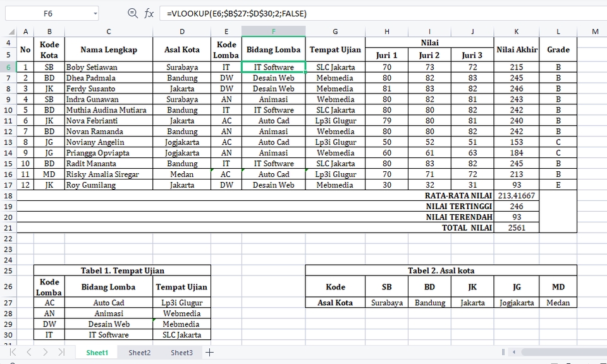Select the active Sheet1 tab
This screenshot has height=364, width=607.
tap(96, 353)
